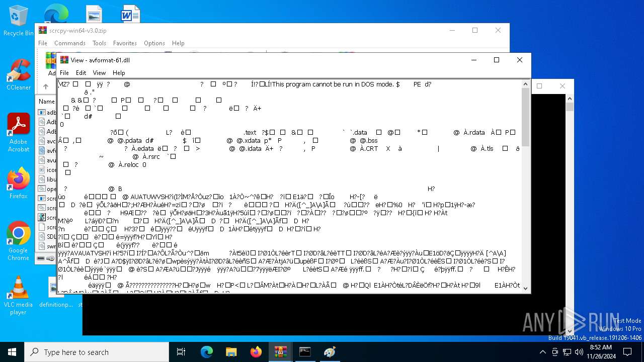Select the Firefox desktop shortcut

[19, 183]
